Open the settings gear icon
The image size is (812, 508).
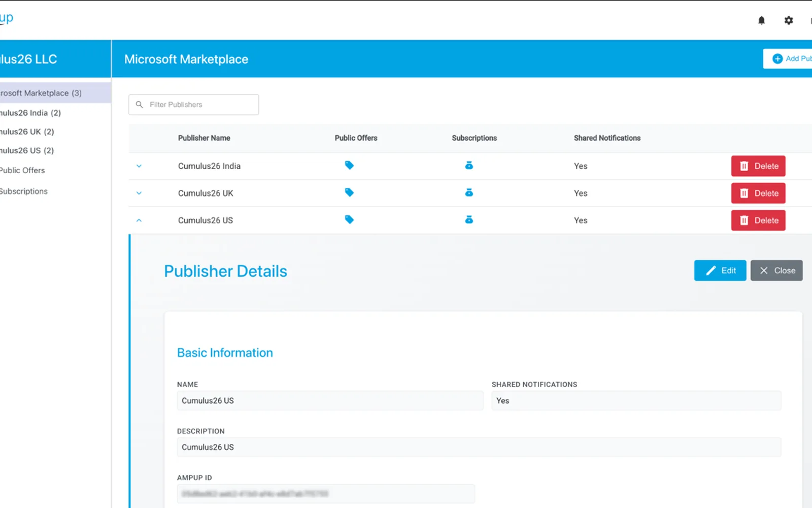789,20
